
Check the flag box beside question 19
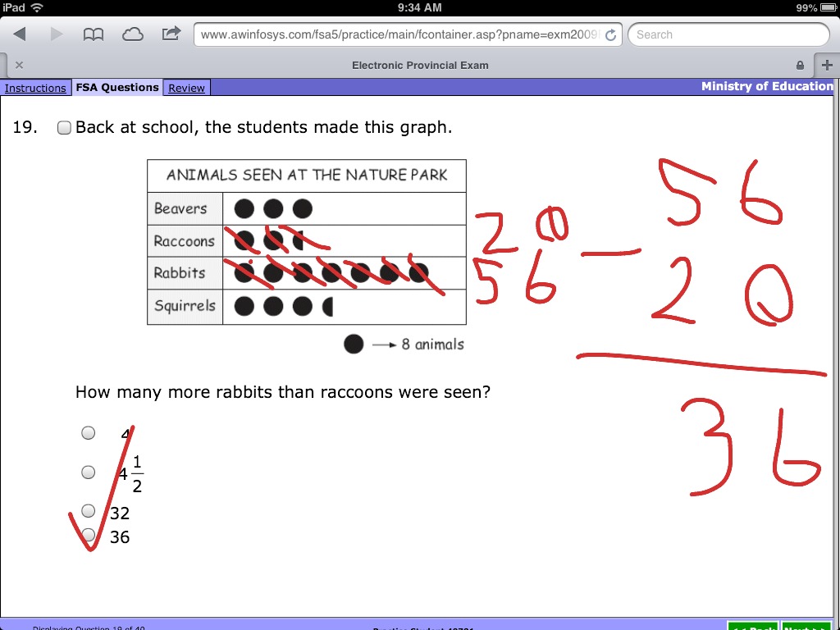point(64,128)
